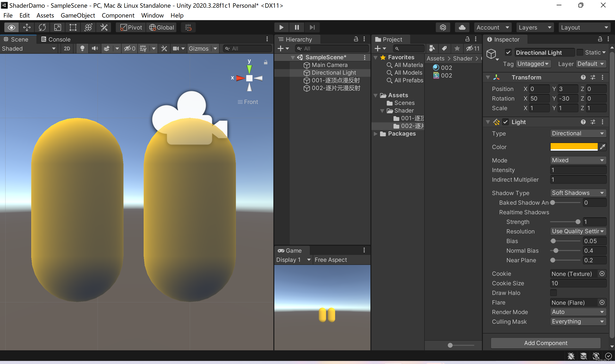Toggle Directional Light active checkbox
Viewport: 615px width, 364px height.
click(x=508, y=53)
